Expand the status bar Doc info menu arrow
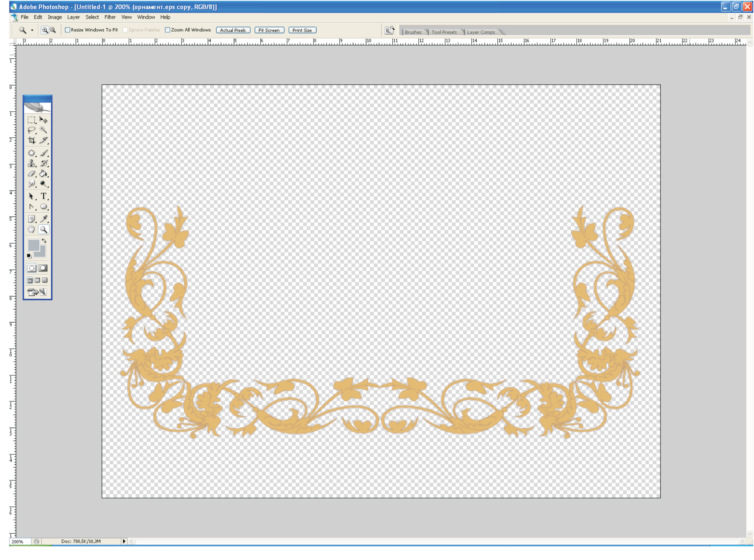754x560 pixels. click(124, 541)
